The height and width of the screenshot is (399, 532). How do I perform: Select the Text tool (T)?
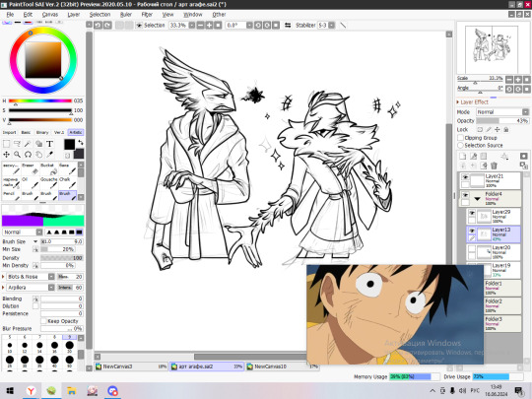(49, 144)
